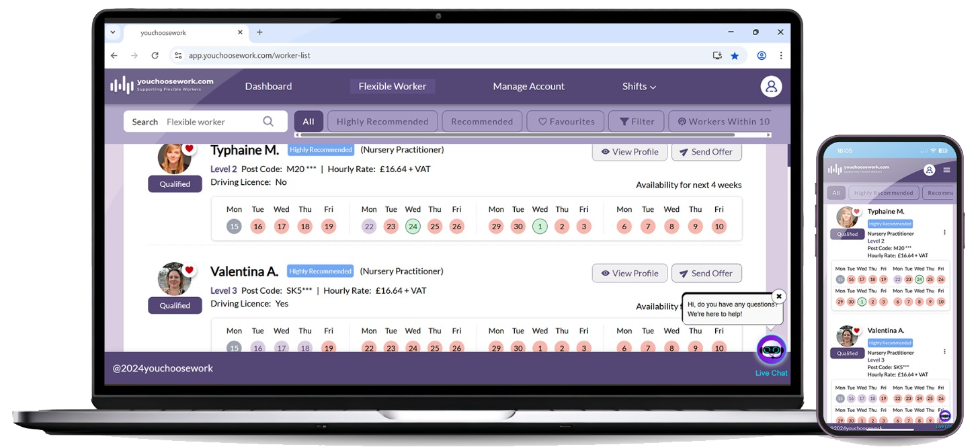Open the Filter button with funnel icon
980x447 pixels.
coord(637,122)
